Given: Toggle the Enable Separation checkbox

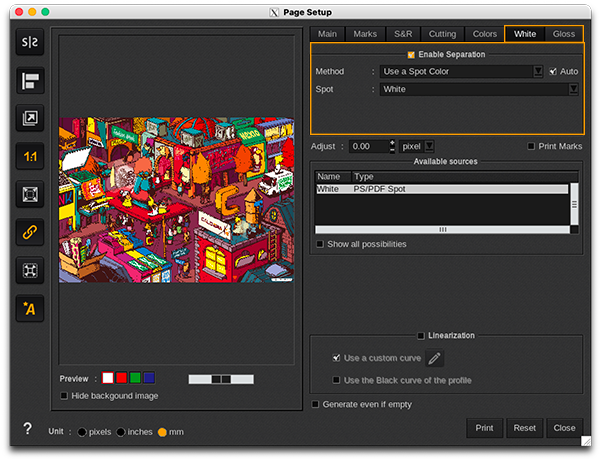Looking at the screenshot, I should click(x=411, y=54).
